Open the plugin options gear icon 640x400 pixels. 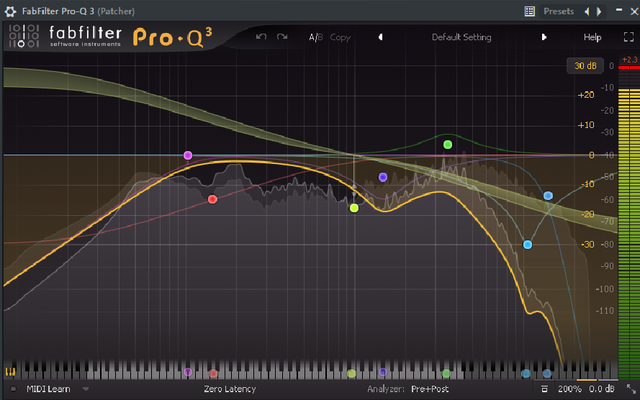tap(10, 11)
